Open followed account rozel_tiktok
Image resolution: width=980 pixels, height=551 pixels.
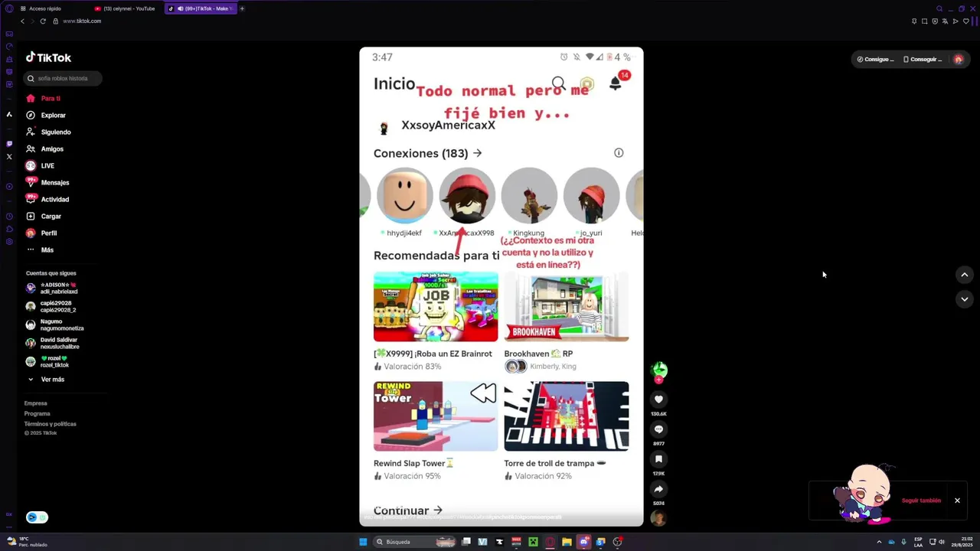point(47,361)
